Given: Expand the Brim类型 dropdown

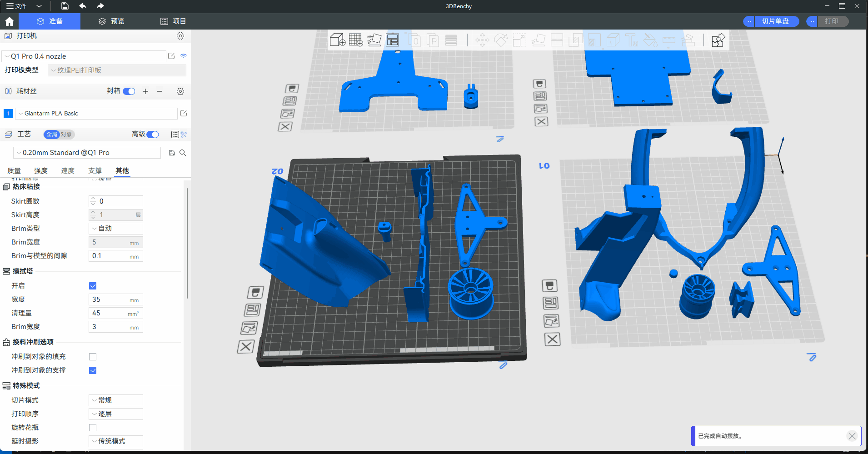Looking at the screenshot, I should coord(116,229).
